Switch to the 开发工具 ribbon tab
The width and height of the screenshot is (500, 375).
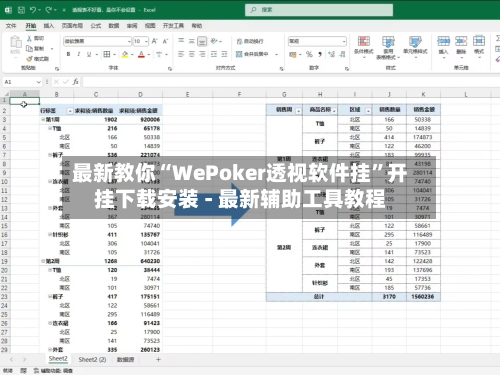point(173,26)
